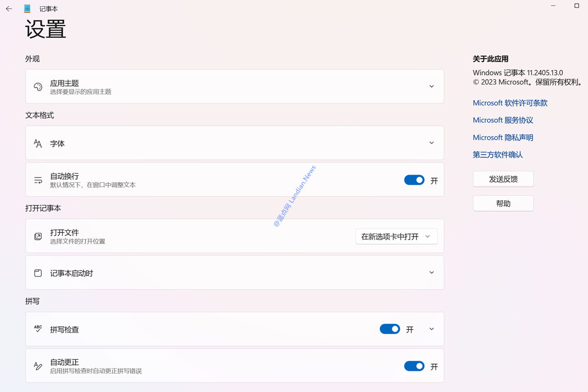588x392 pixels.
Task: Open Microsoft 服务协议 link
Action: 503,120
